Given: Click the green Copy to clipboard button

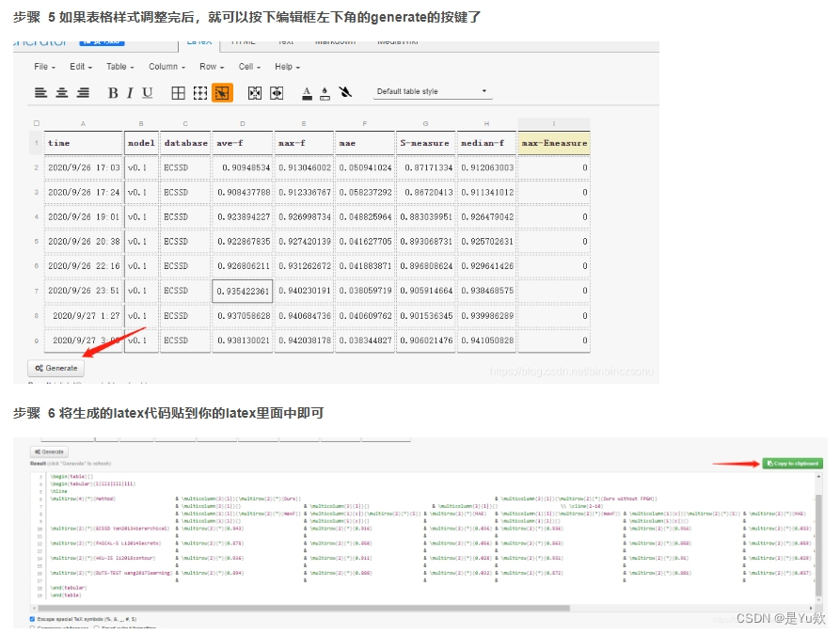Looking at the screenshot, I should (792, 463).
